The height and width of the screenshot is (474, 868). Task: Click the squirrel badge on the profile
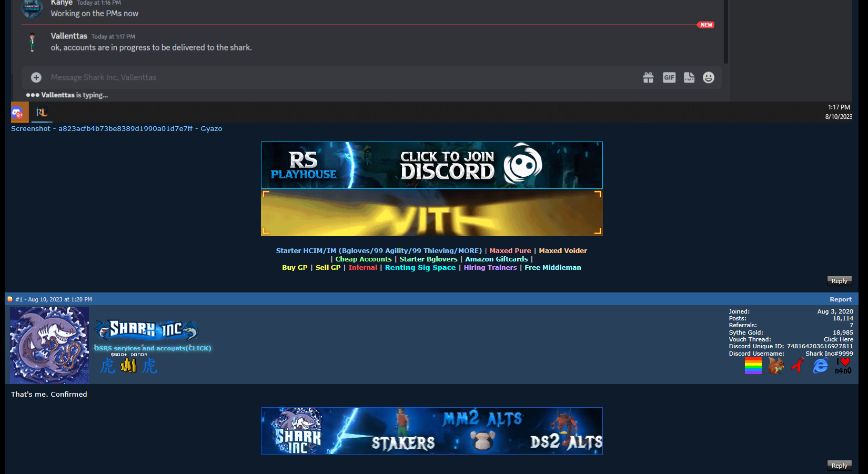pyautogui.click(x=775, y=365)
